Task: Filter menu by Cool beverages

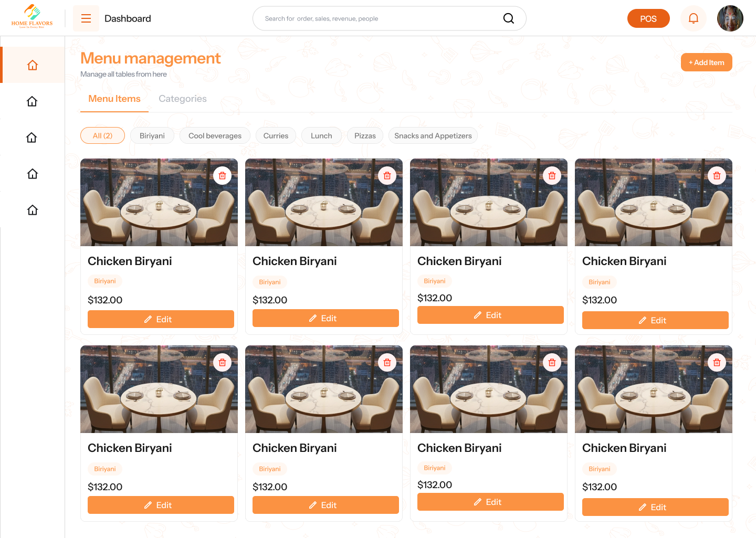Action: [215, 135]
